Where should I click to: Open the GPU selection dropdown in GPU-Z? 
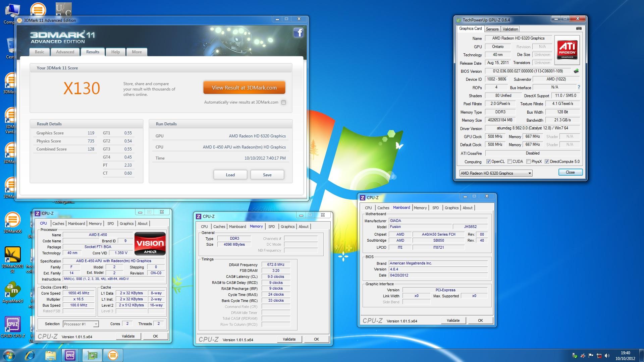click(496, 173)
